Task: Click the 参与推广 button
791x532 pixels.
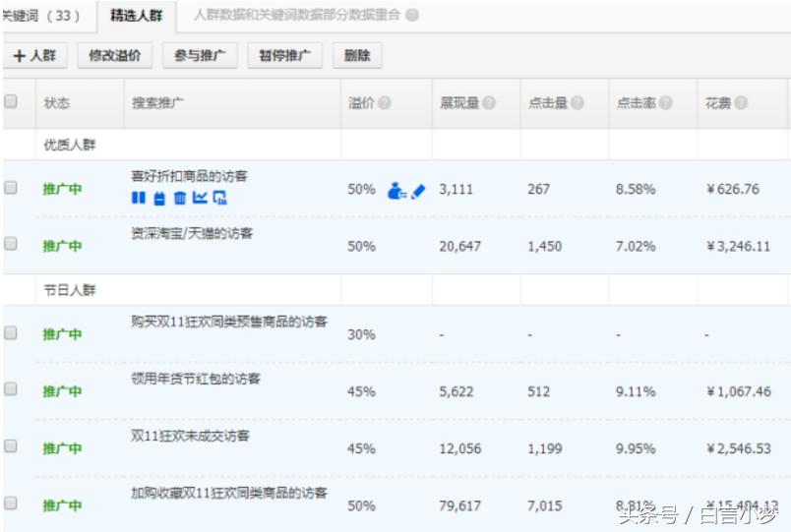Action: [x=200, y=55]
